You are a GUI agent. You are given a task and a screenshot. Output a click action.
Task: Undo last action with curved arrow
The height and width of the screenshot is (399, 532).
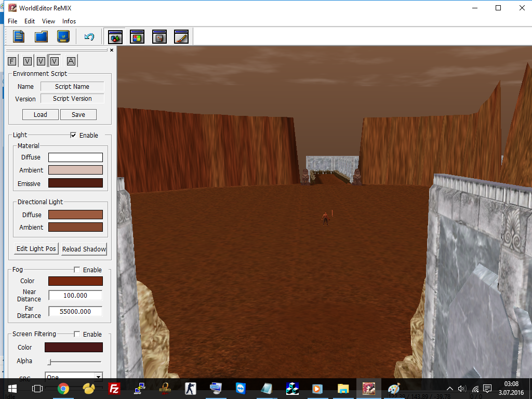[x=89, y=37]
